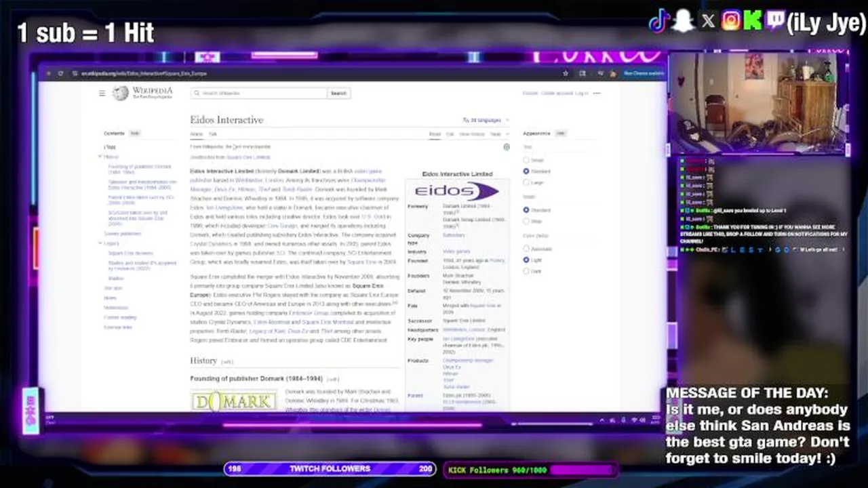
Task: Click the Donate link
Action: (x=530, y=93)
